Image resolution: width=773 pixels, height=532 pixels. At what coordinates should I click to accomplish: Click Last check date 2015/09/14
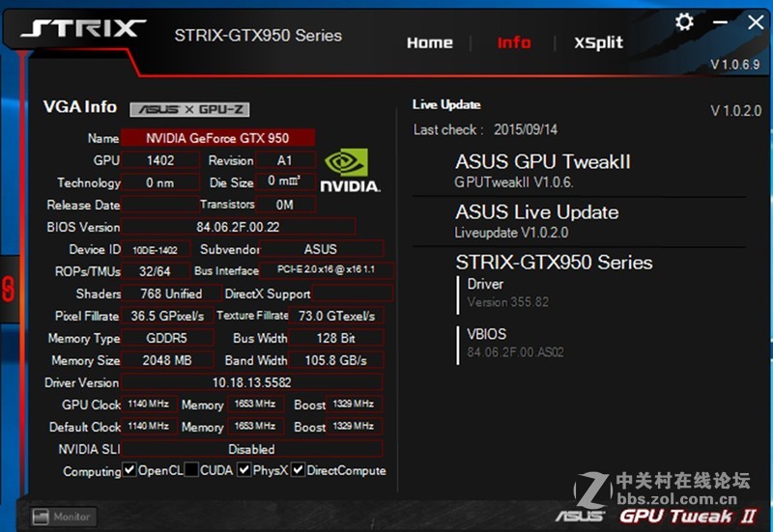(526, 129)
